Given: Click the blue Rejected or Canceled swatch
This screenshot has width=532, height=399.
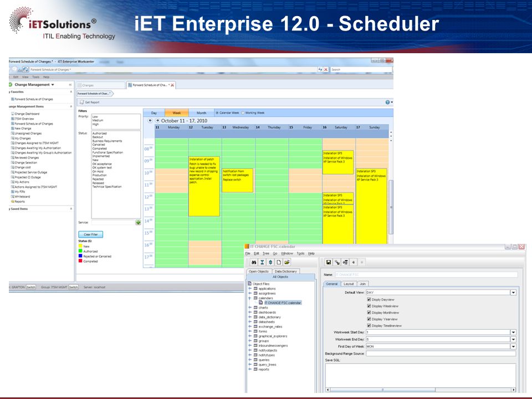Looking at the screenshot, I should 80,256.
